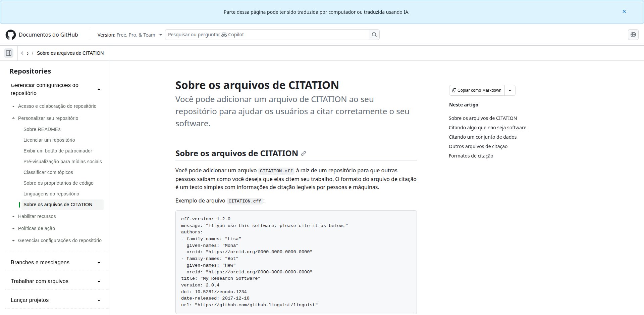Viewport: 644px width, 315px height.
Task: Jump to Citando algo que não seja software
Action: tap(487, 128)
